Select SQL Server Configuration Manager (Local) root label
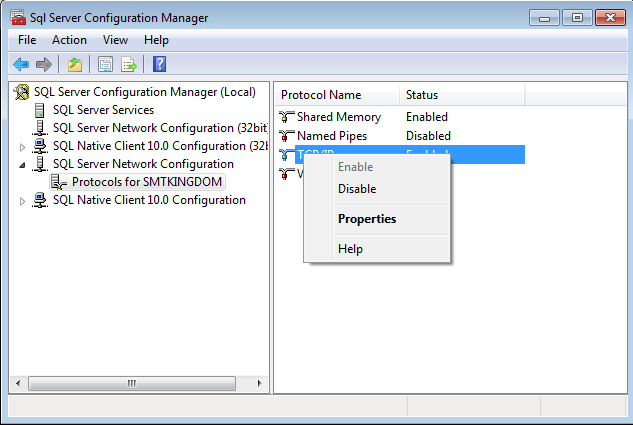 145,92
